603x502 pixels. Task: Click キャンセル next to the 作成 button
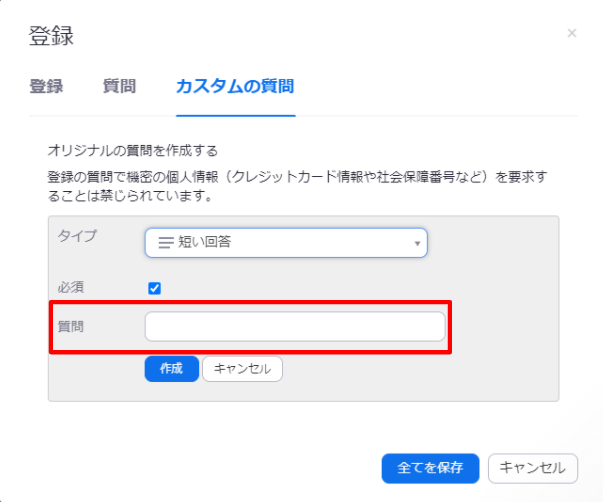242,369
